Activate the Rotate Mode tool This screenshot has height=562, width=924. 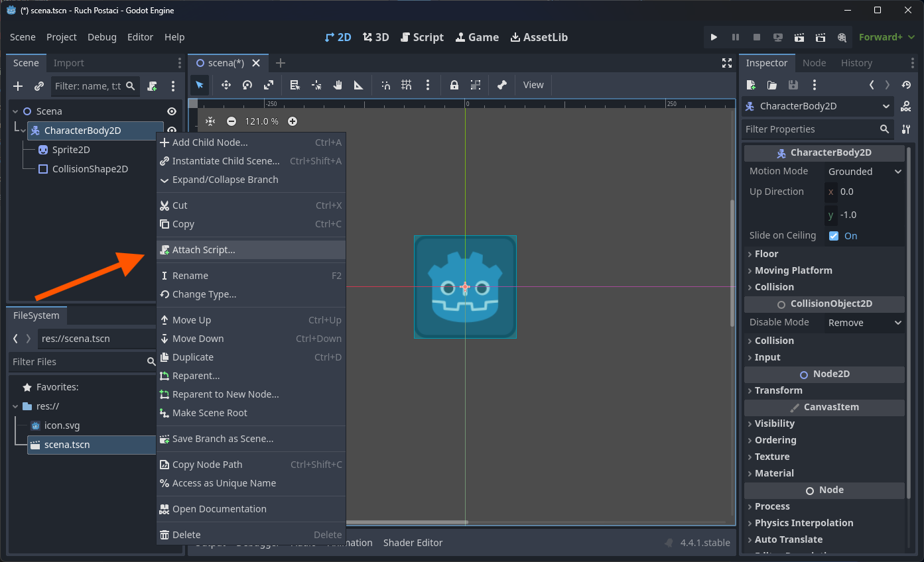[x=247, y=85]
